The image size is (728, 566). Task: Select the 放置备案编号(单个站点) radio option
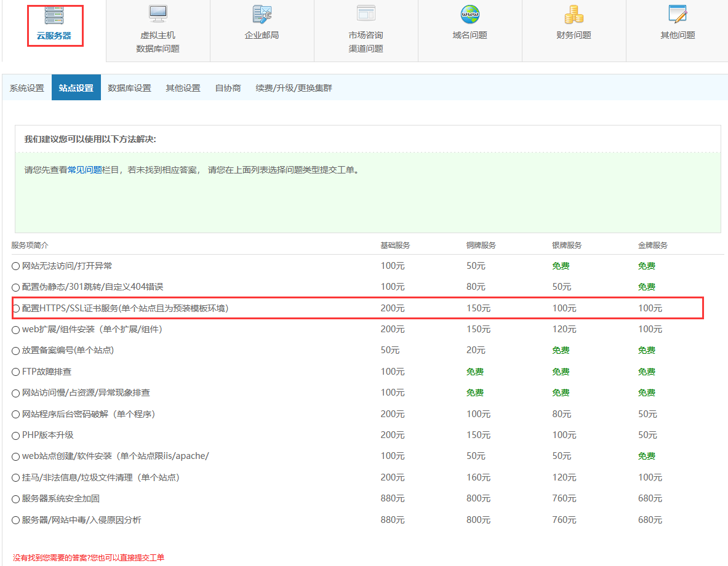point(16,351)
